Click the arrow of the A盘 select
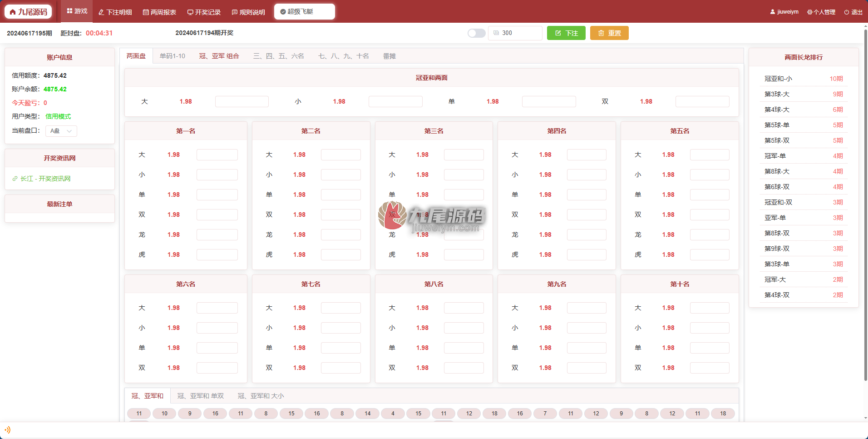Image resolution: width=868 pixels, height=439 pixels. (x=69, y=131)
